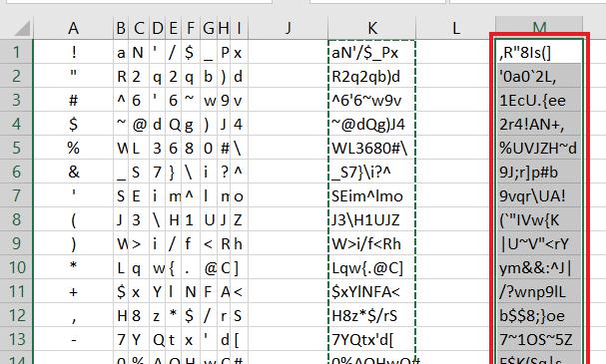Click cell A10 with * symbol

coord(74,267)
